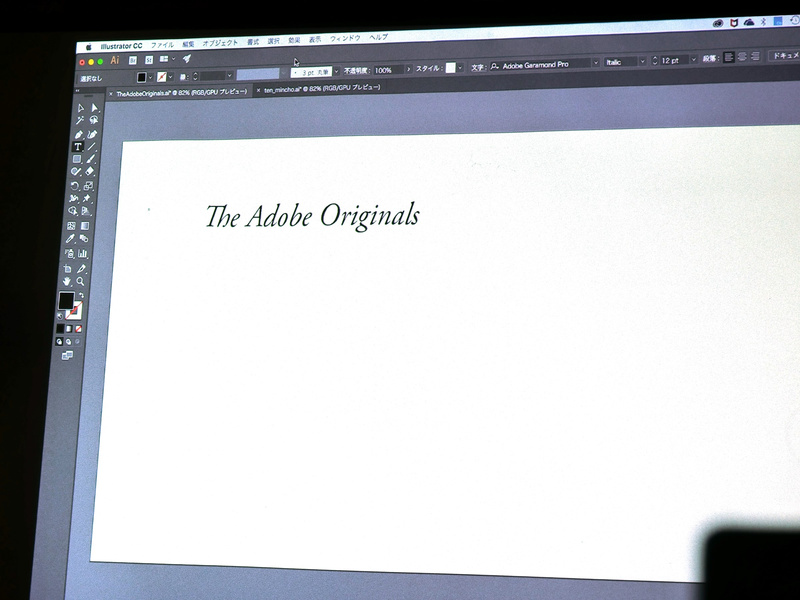Open the ファイル menu
This screenshot has height=600, width=800.
point(162,45)
